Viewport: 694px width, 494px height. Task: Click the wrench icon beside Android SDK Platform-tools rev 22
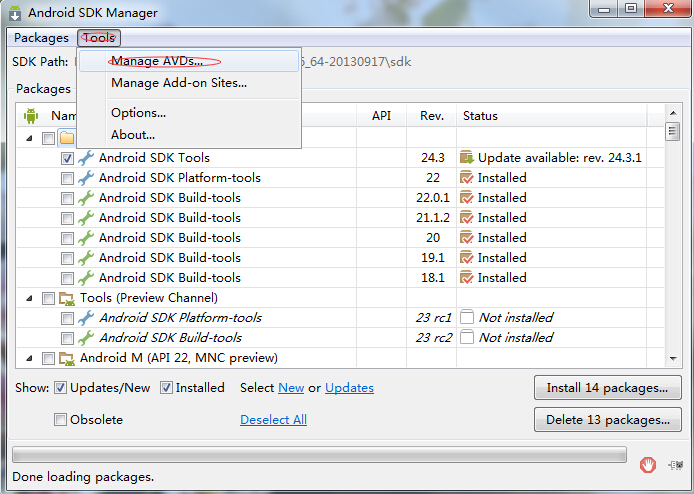86,178
